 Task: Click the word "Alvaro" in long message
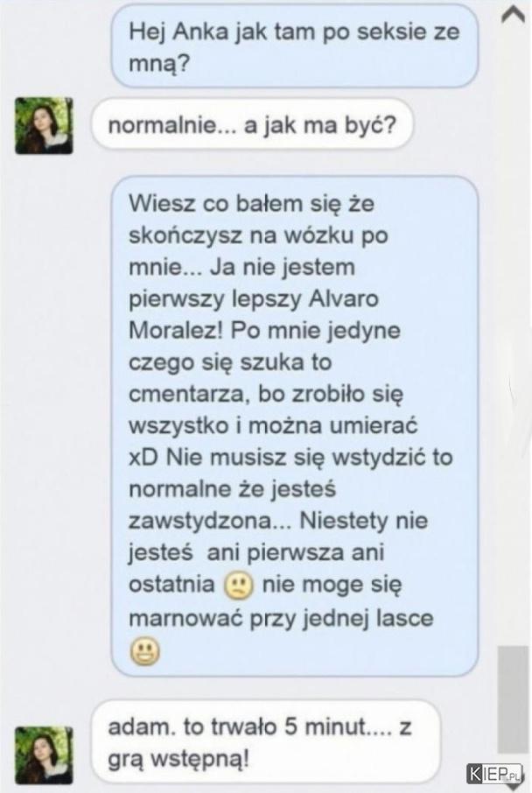pyautogui.click(x=343, y=298)
